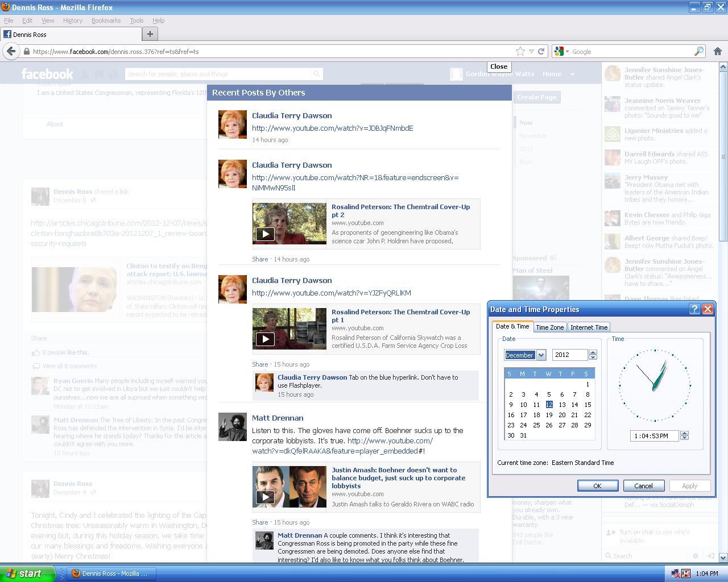Click Share under the Chemtrail Cover-Up pt 2 post

tap(260, 259)
